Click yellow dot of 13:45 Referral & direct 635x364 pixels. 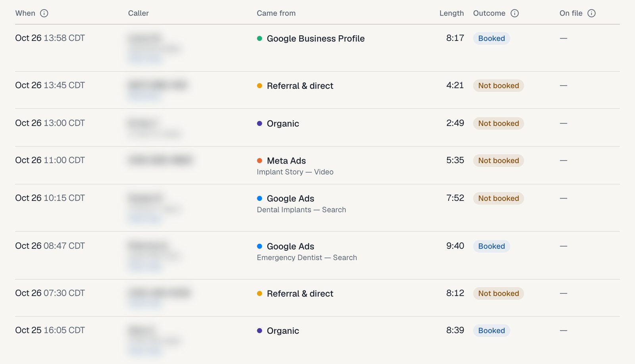click(260, 86)
